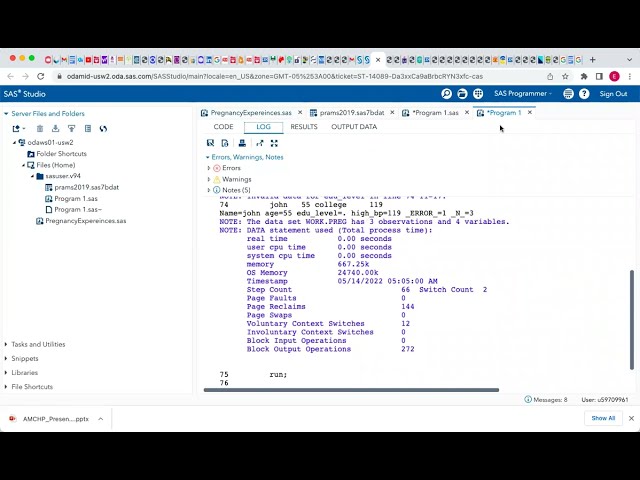
Task: Click the browser reload icon
Action: 40,76
